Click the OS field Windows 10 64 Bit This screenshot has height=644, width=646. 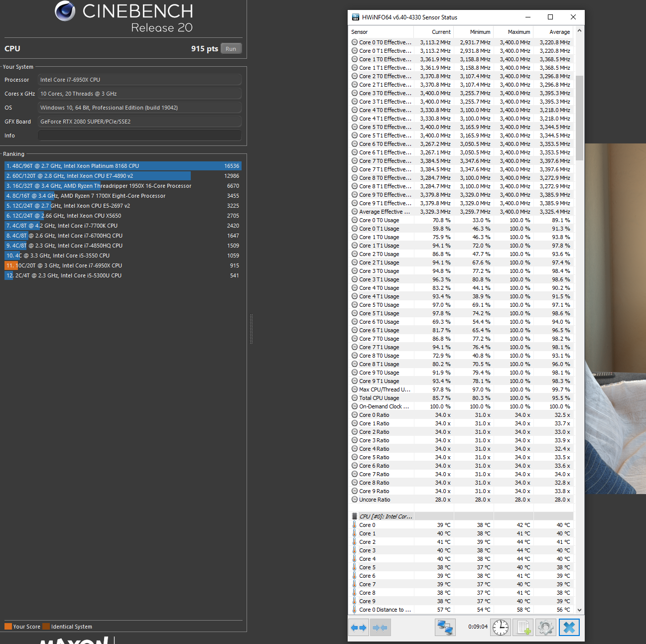pos(140,108)
